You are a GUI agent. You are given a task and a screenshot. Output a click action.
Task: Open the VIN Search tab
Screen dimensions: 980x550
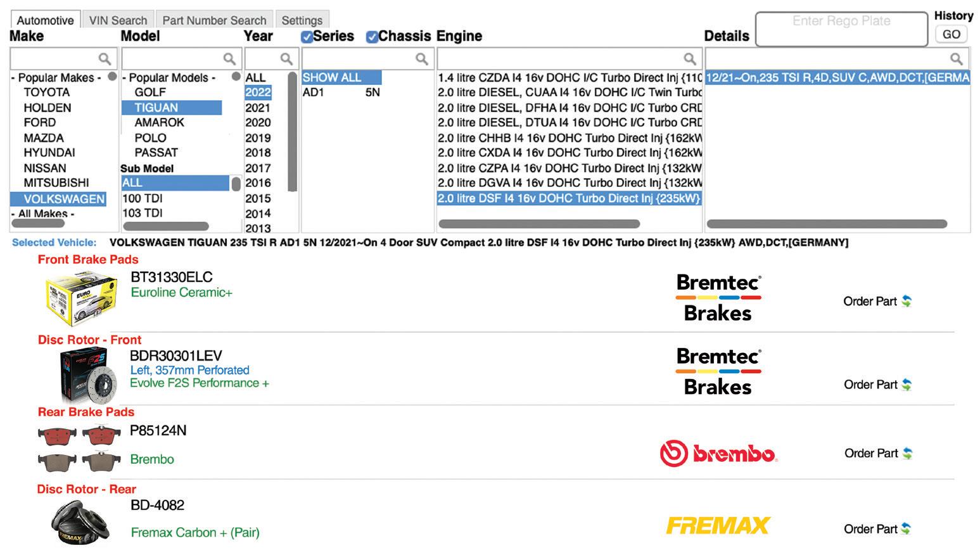coord(118,20)
